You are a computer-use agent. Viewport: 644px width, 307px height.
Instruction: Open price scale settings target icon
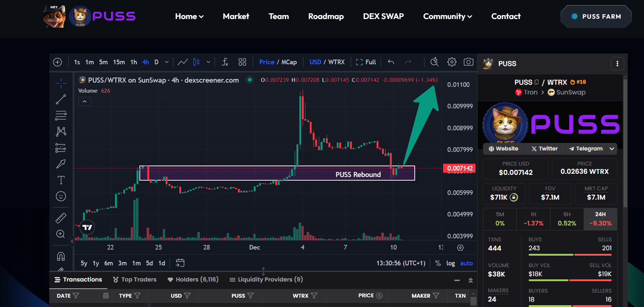(x=460, y=248)
